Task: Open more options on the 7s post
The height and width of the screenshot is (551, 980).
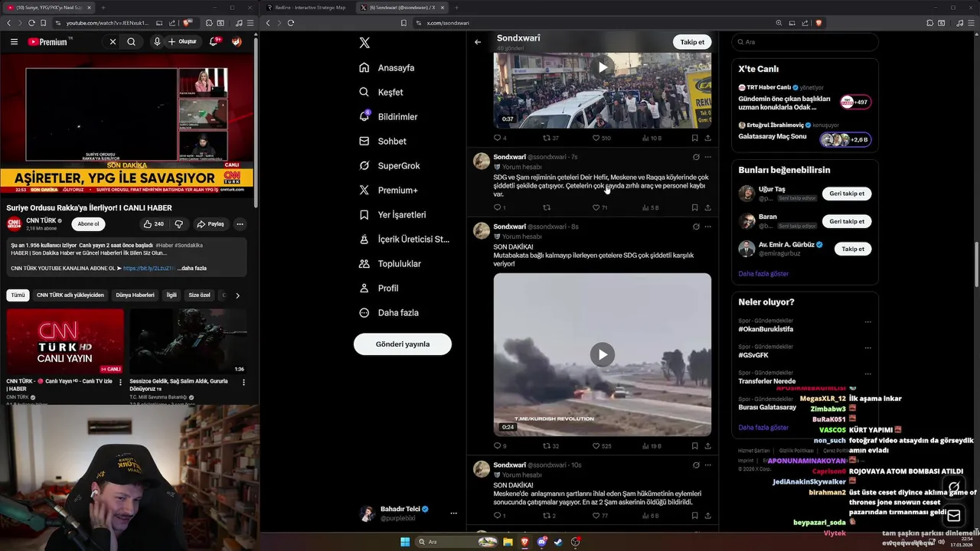Action: pyautogui.click(x=707, y=157)
